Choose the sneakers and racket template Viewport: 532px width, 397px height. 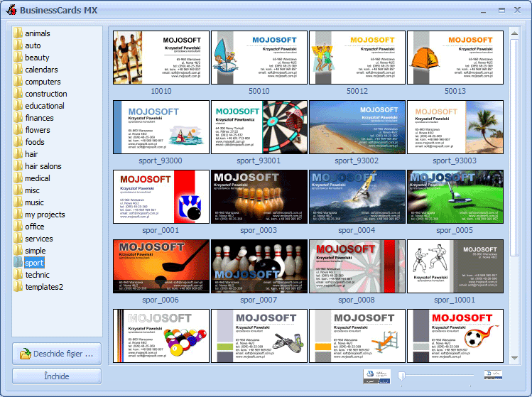click(259, 336)
